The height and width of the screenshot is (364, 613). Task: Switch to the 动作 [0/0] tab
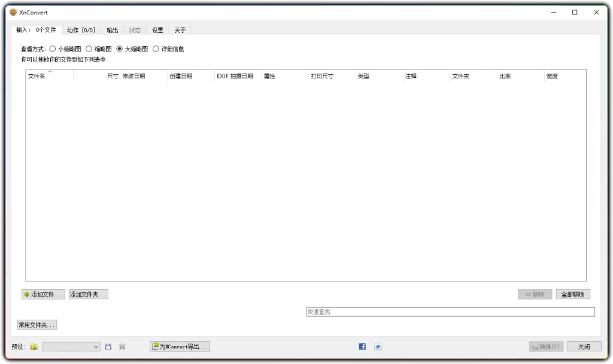[81, 30]
